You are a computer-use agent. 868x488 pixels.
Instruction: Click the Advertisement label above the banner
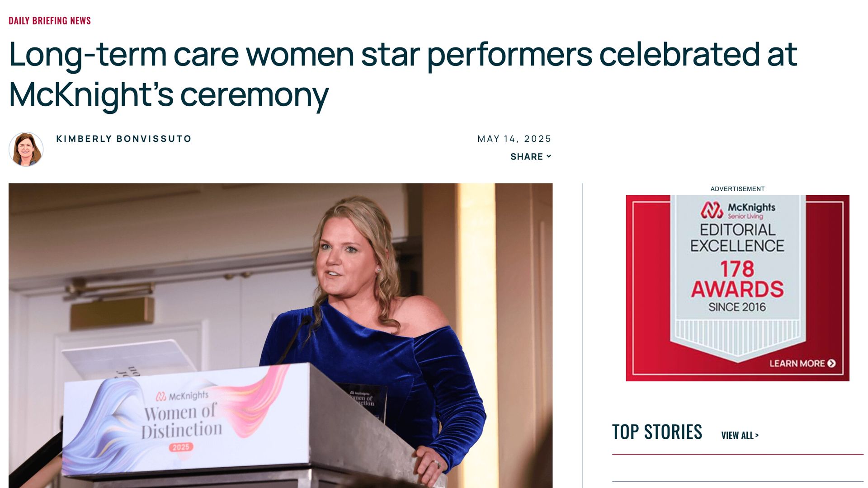pos(737,189)
